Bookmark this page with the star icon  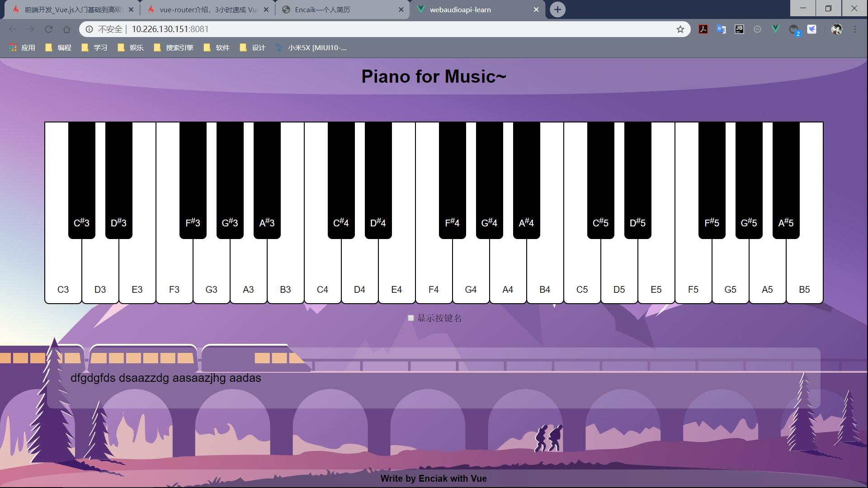[680, 29]
